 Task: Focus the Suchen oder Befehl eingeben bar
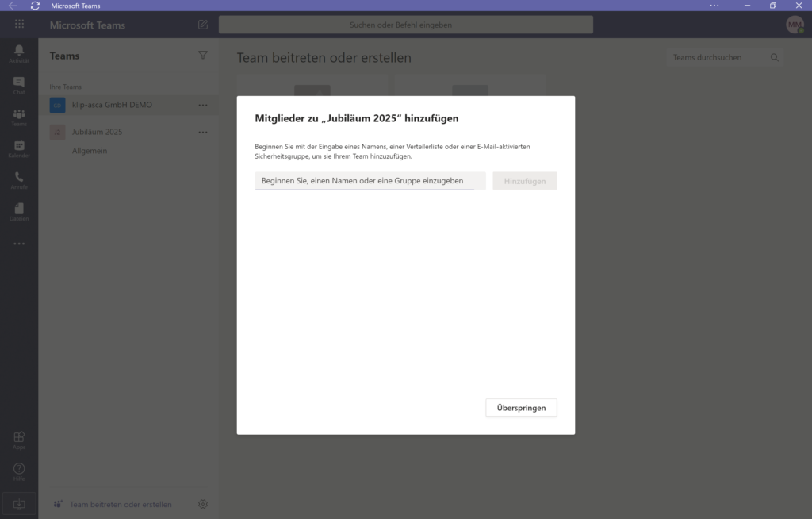(406, 25)
